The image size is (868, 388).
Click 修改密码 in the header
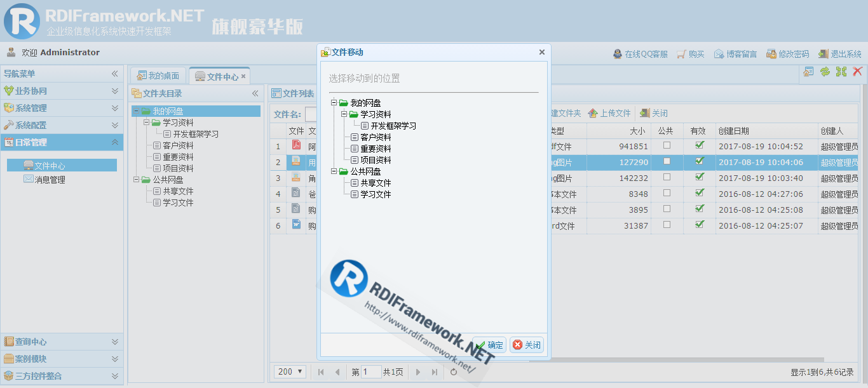coord(787,54)
